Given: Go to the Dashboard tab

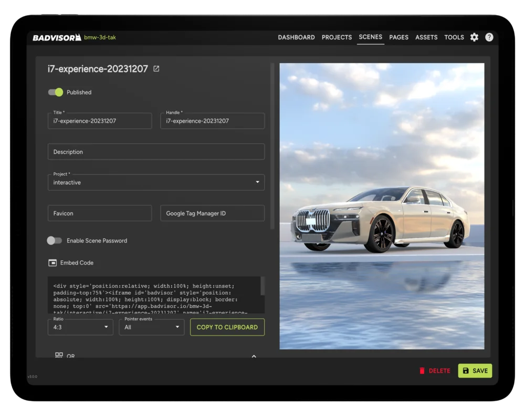Looking at the screenshot, I should tap(296, 37).
